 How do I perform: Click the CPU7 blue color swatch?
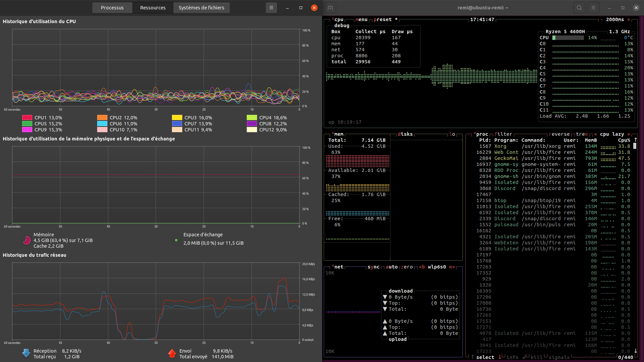point(177,124)
